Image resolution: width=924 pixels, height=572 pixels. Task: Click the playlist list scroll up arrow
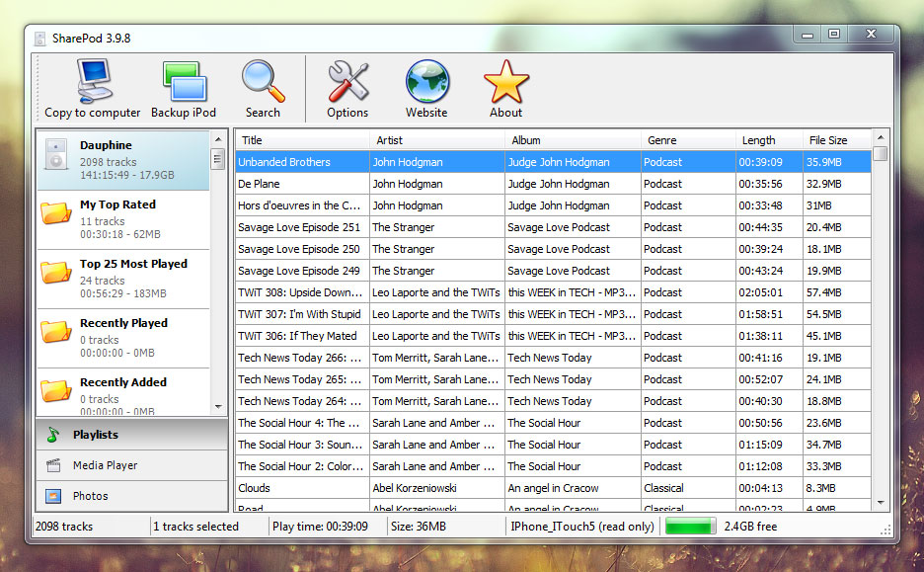click(218, 139)
